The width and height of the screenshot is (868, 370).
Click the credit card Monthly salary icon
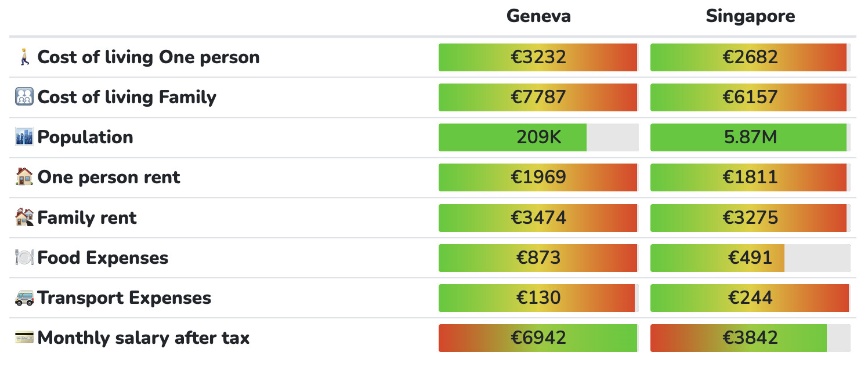click(24, 338)
